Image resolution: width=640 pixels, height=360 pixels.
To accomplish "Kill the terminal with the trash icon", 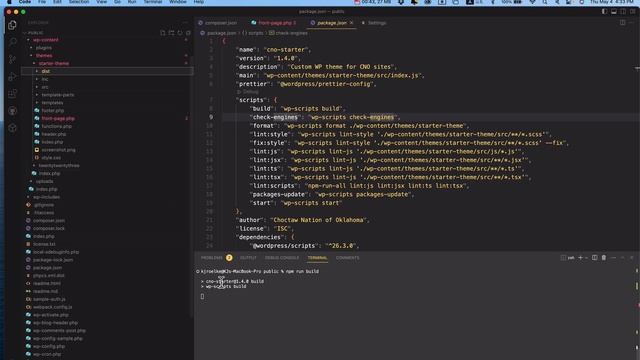I will (604, 258).
